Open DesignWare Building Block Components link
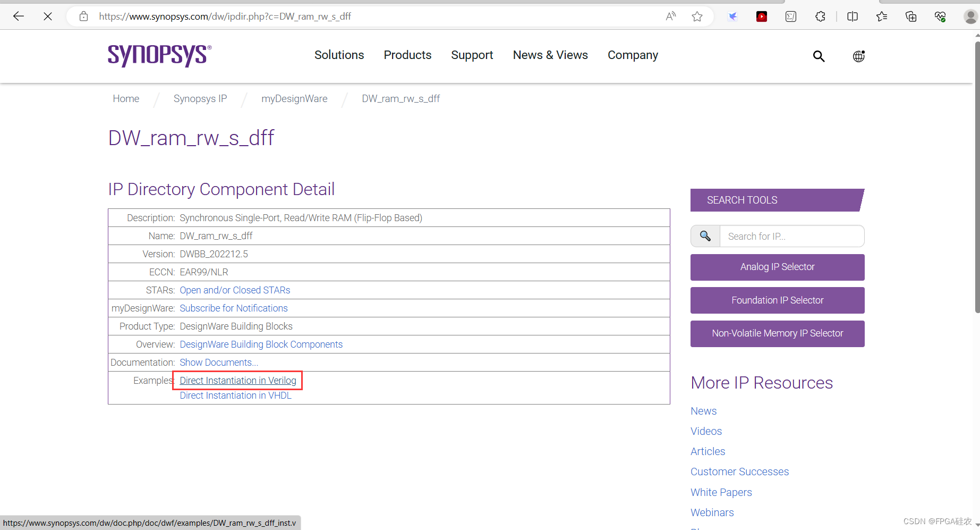 pos(261,344)
